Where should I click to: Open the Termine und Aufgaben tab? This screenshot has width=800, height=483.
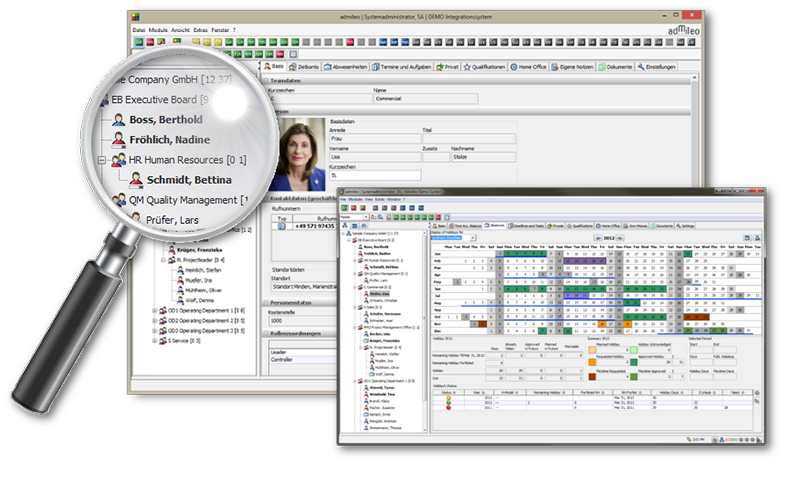pos(401,67)
